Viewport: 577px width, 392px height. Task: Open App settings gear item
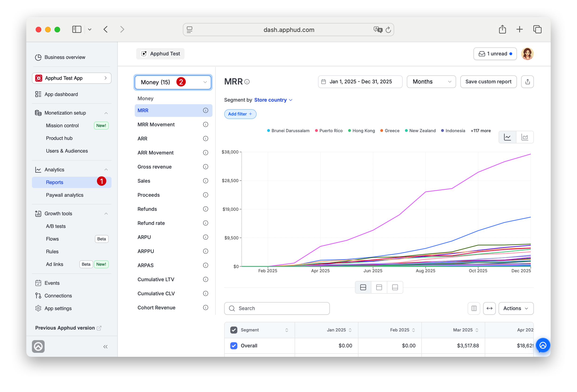point(53,308)
